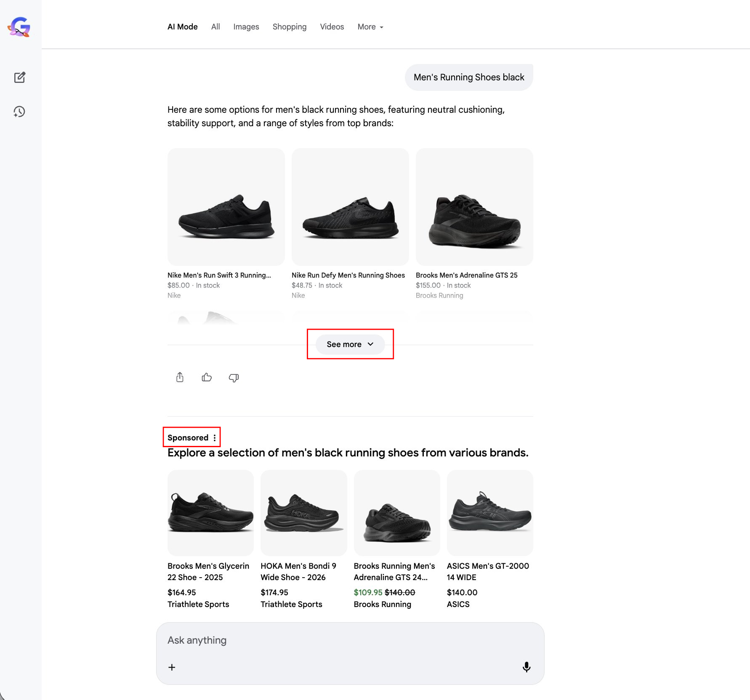The width and height of the screenshot is (750, 700).
Task: Open Nike Run Defy Men's Running Shoes
Action: [x=348, y=275]
